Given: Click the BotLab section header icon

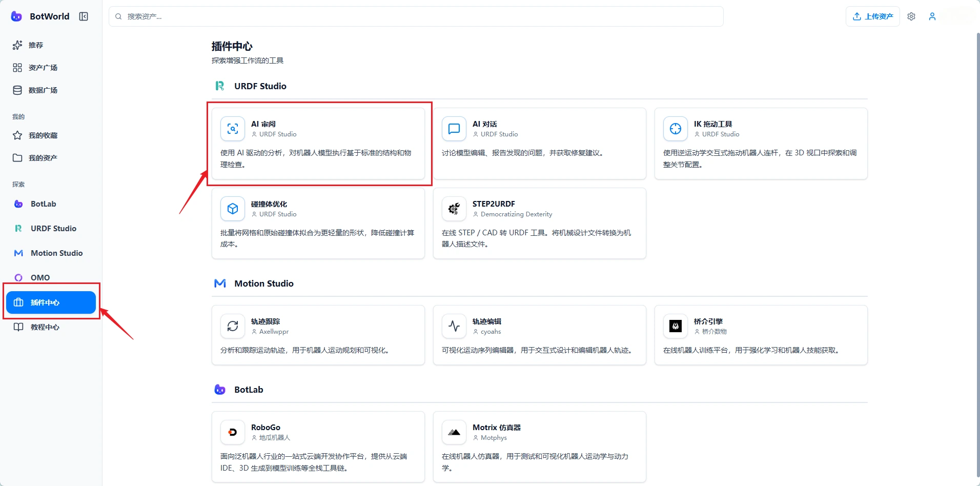Looking at the screenshot, I should (x=220, y=390).
